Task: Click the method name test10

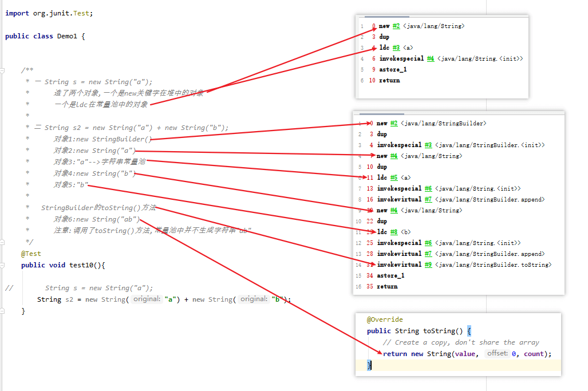Action: (x=81, y=265)
